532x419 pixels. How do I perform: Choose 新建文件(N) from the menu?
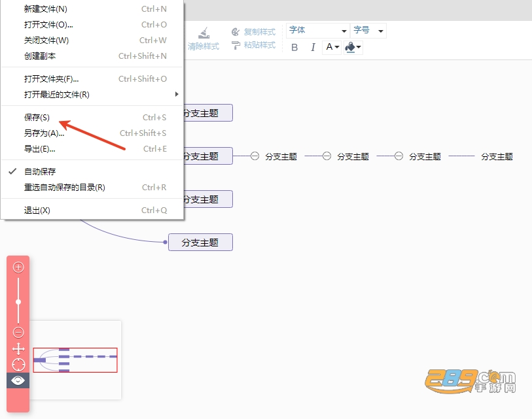[x=92, y=8]
